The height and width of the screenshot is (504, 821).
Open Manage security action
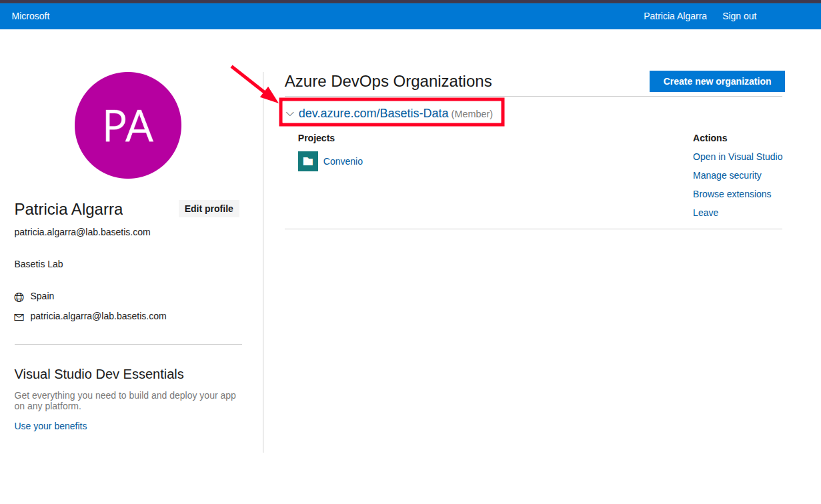727,175
